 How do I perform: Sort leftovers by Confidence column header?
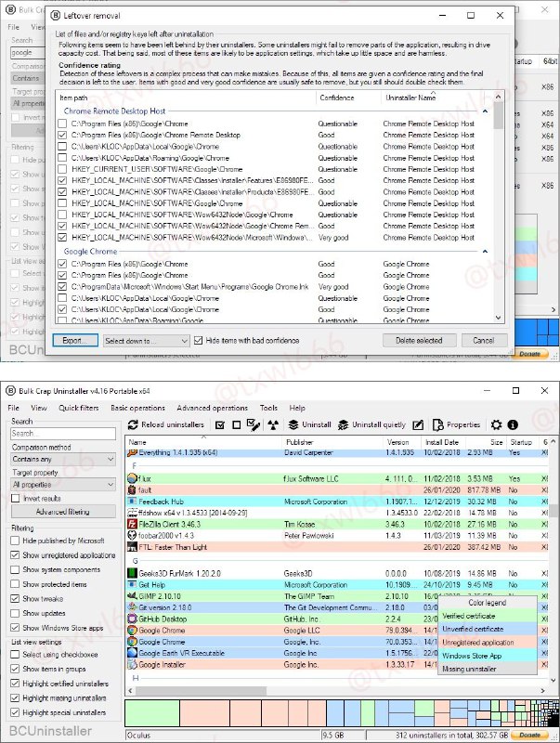348,98
